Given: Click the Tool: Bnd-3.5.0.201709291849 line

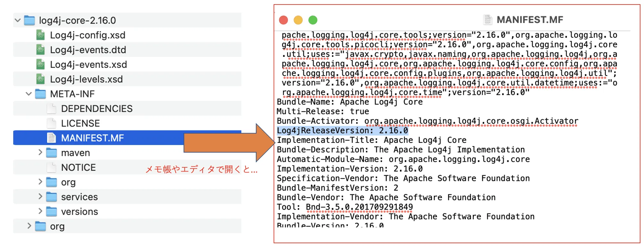Looking at the screenshot, I should [345, 207].
